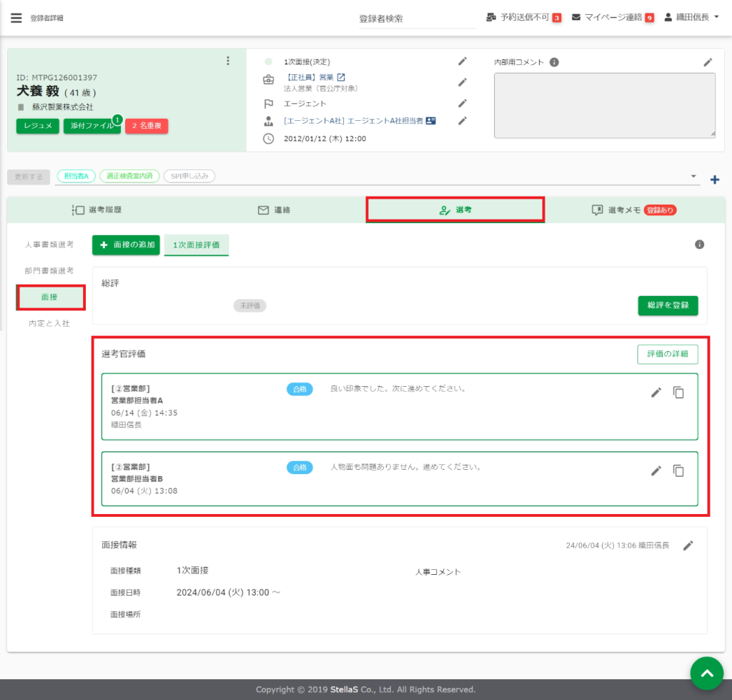Edit 営業部担当者B's evaluation with the pencil icon

(x=656, y=470)
